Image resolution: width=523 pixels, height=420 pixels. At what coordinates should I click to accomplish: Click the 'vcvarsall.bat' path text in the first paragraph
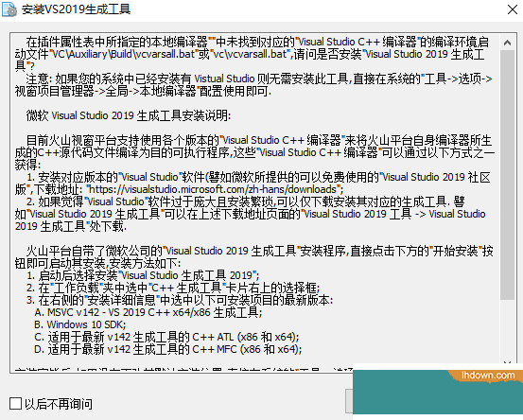click(123, 54)
